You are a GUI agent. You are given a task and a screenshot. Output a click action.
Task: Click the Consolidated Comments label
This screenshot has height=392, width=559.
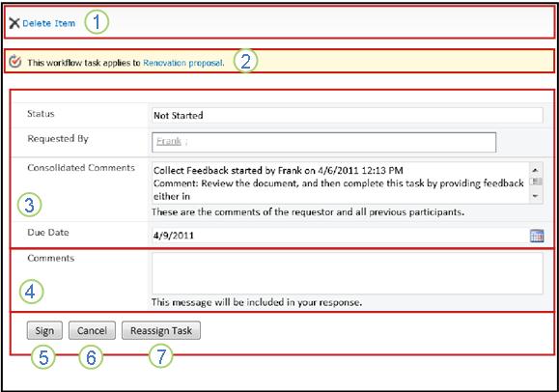coord(81,168)
